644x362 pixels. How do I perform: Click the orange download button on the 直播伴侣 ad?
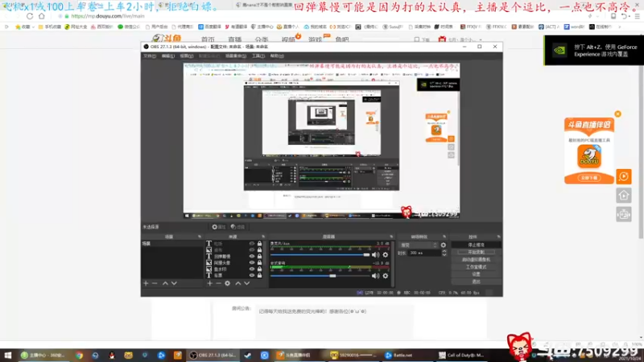[x=589, y=178]
